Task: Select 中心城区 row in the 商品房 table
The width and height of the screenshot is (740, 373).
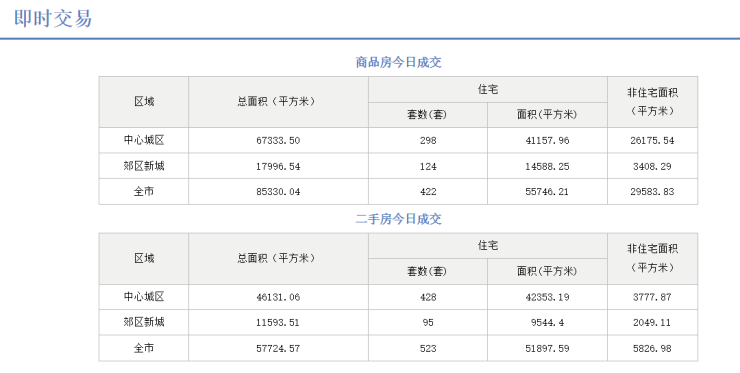Action: click(x=398, y=140)
